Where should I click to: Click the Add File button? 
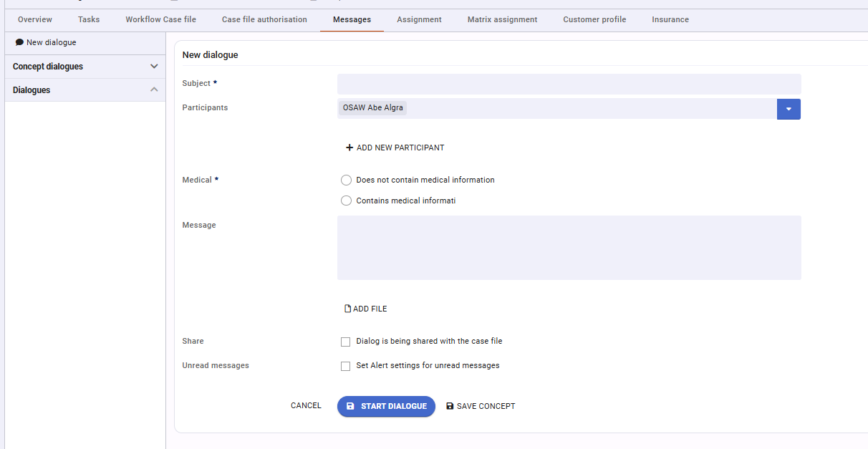pyautogui.click(x=366, y=309)
